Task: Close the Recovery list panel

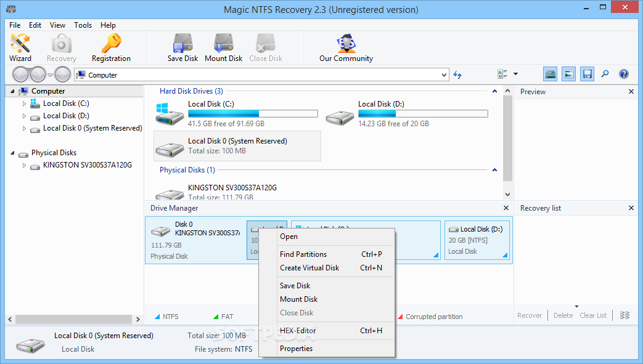Action: click(631, 208)
